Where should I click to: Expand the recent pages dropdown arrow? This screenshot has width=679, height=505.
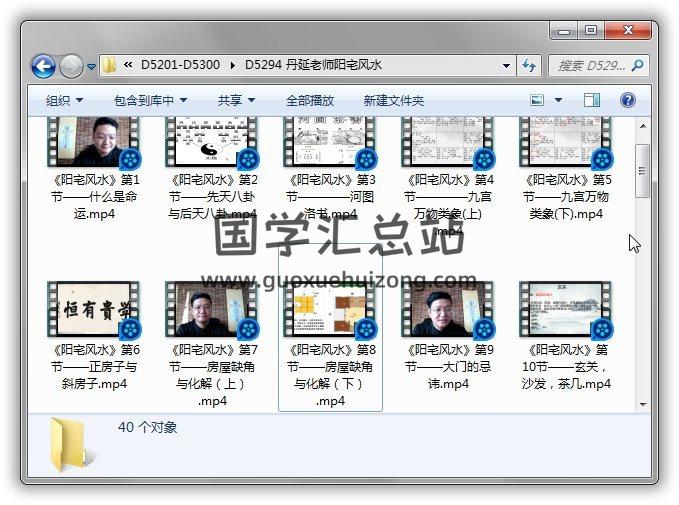click(91, 67)
